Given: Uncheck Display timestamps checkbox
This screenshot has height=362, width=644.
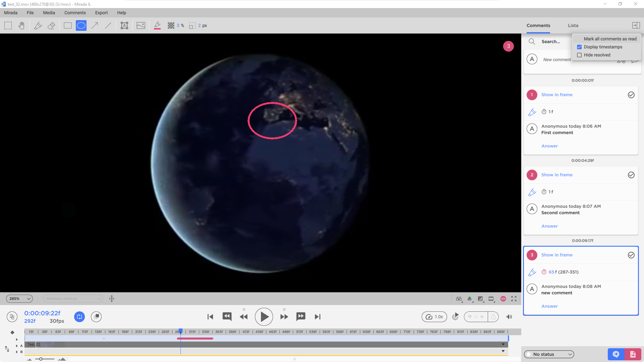Looking at the screenshot, I should (579, 47).
